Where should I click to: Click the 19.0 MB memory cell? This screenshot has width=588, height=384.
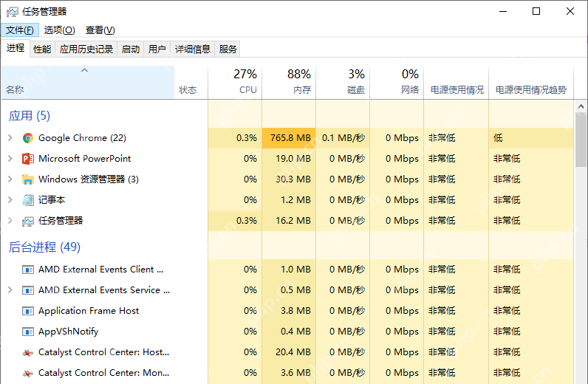coord(289,159)
